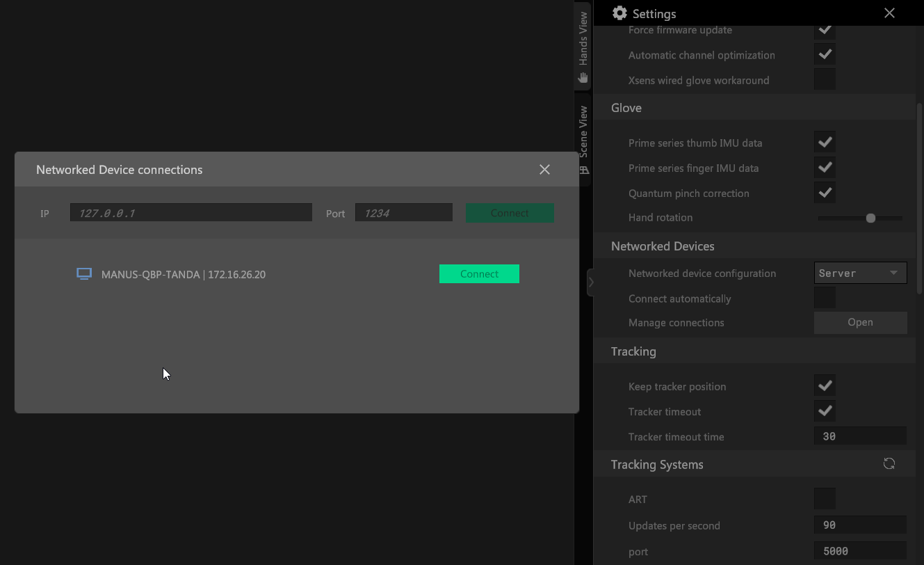Enable Connect automatically checkbox
Screen dimensions: 924x565
tap(825, 299)
